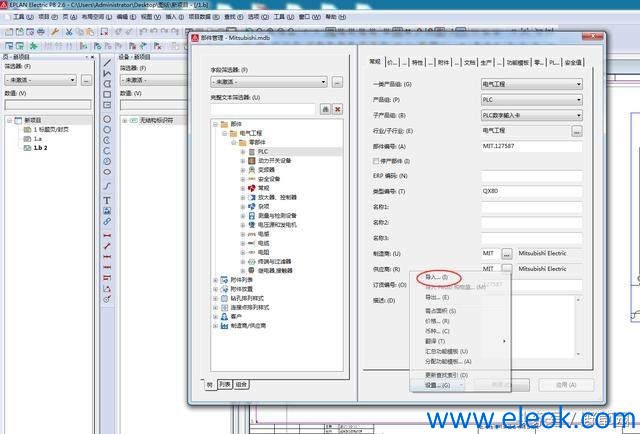Collapse the 电气工程 tree node
This screenshot has height=434, width=640.
224,133
